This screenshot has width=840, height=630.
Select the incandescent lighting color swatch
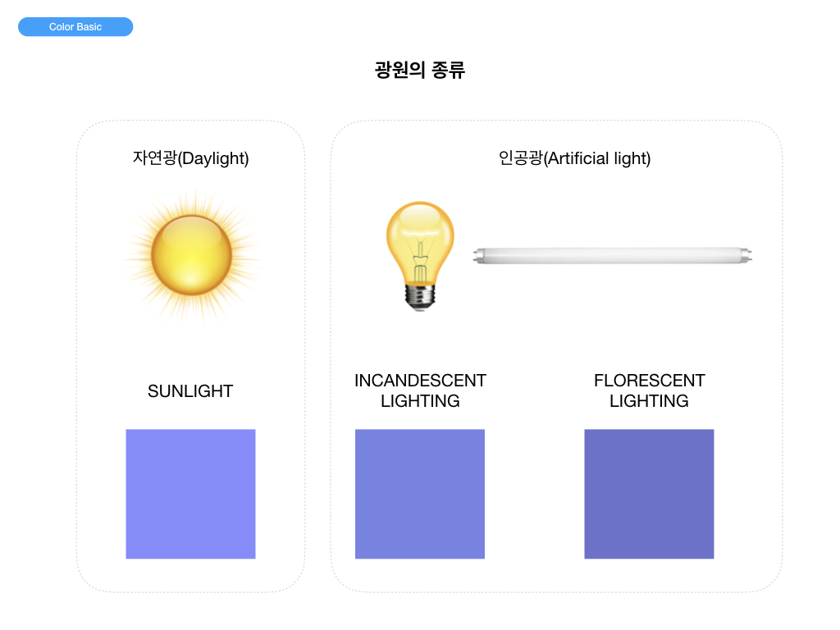click(420, 494)
